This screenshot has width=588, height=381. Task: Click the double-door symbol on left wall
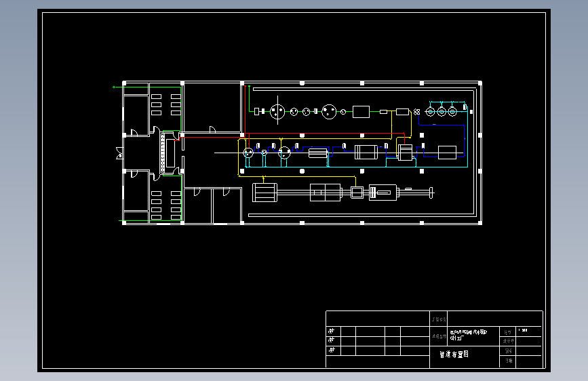(119, 153)
